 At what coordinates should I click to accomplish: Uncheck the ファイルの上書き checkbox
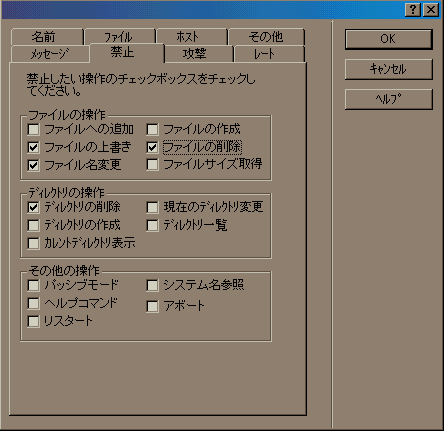coord(33,147)
